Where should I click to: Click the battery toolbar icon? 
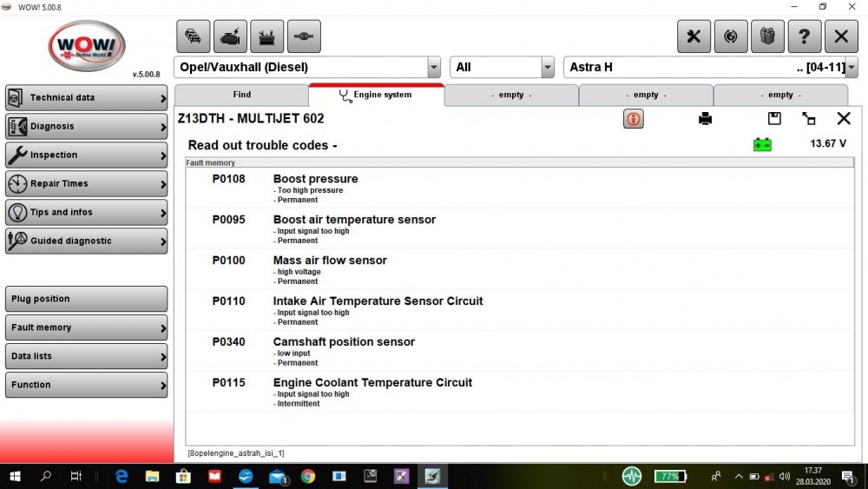[266, 36]
